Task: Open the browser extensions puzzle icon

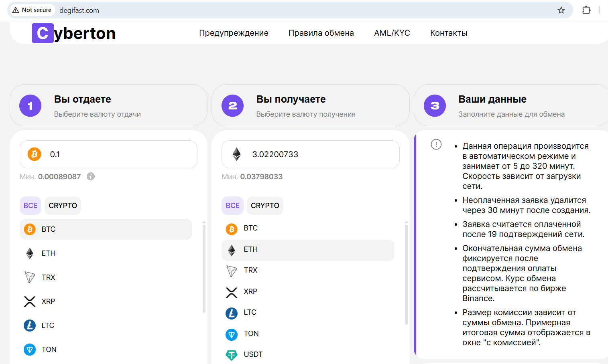Action: tap(586, 10)
